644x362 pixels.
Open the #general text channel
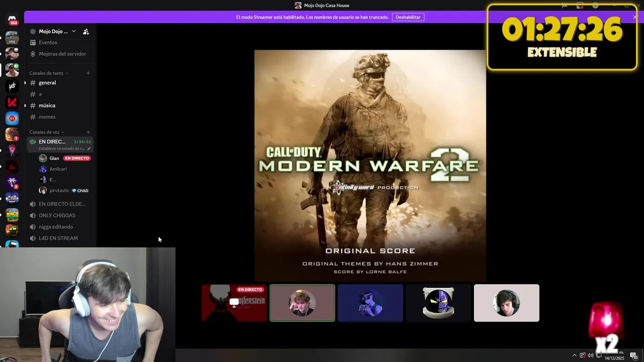60,82
